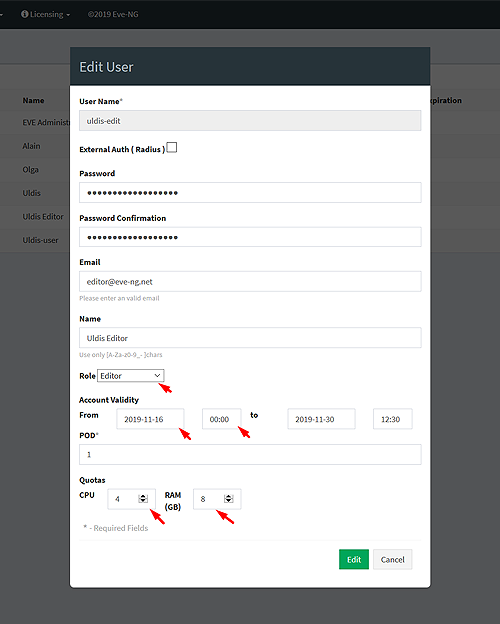500x624 pixels.
Task: Click the Email field with editor@eve-ng.net
Action: [x=250, y=281]
